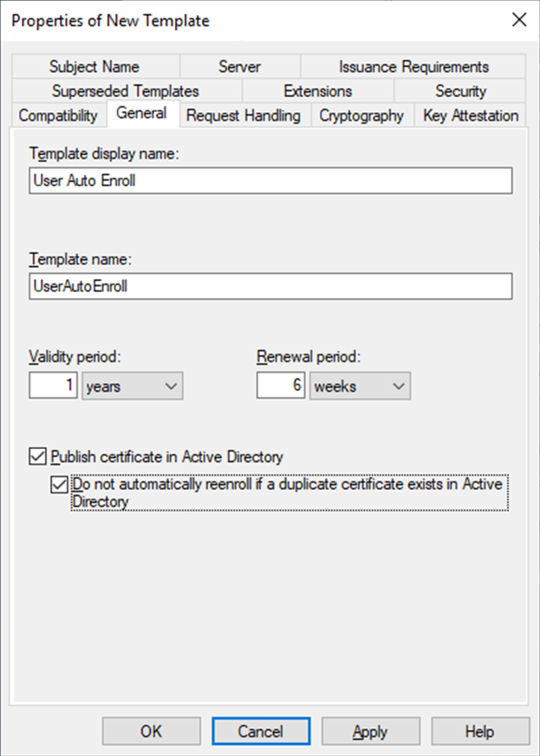Viewport: 540px width, 756px height.
Task: Open the Key Attestation tab
Action: click(x=471, y=115)
